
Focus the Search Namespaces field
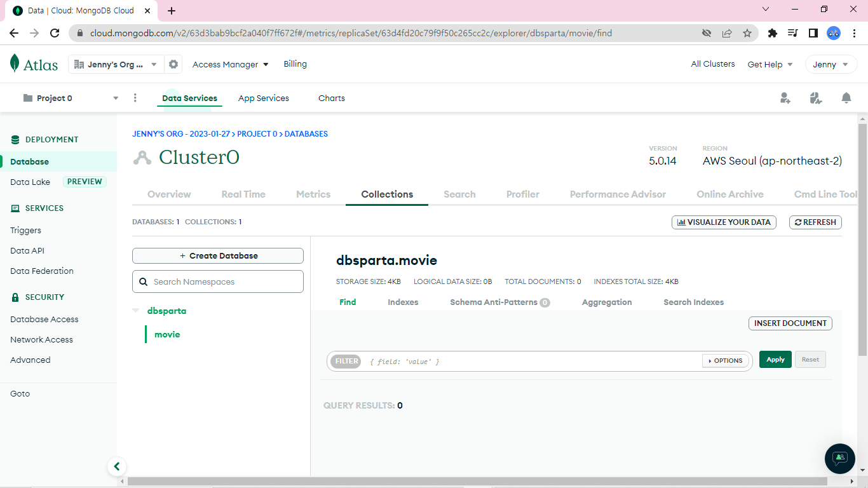pos(218,281)
